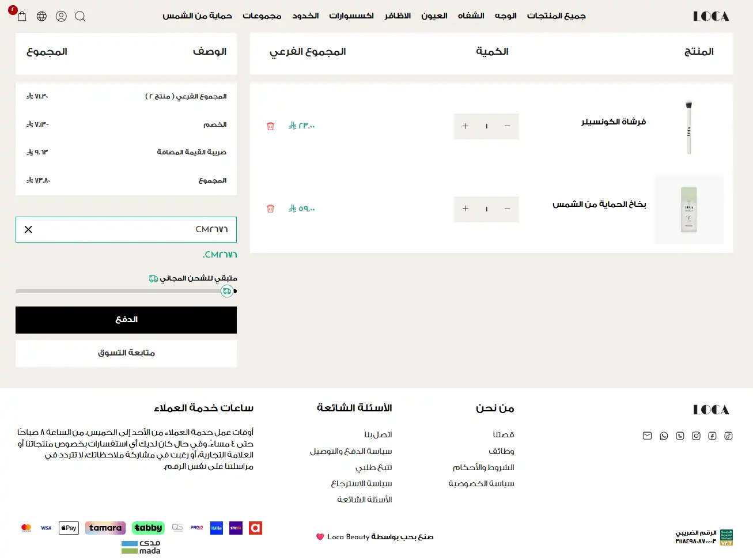The image size is (753, 560).
Task: Decrease quantity of فرشاة الكونسيلر
Action: 507,126
